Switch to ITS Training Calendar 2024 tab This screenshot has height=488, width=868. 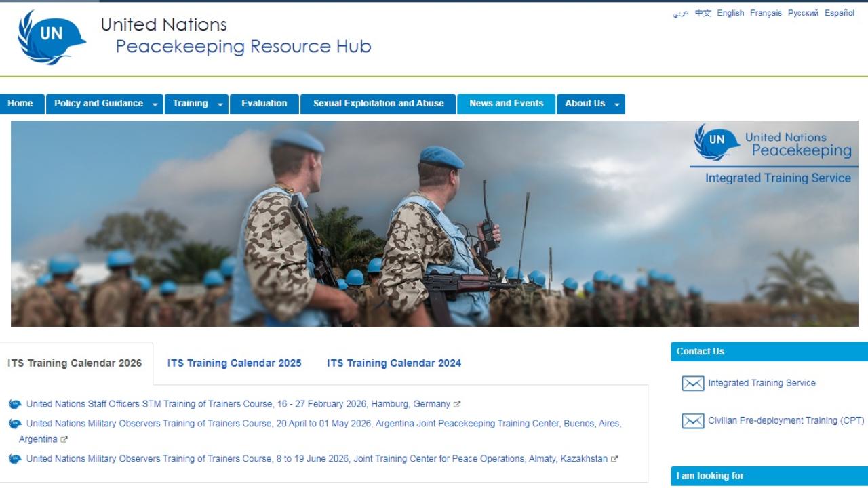point(394,363)
